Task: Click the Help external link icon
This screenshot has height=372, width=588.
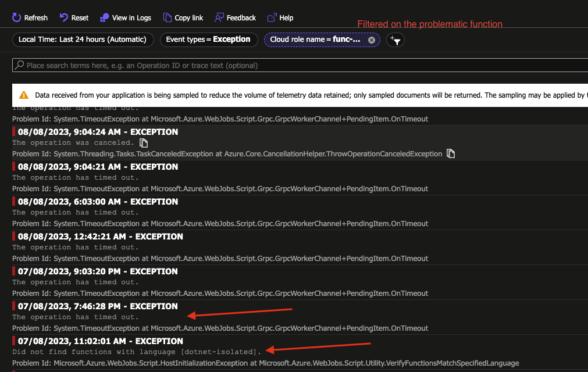Action: click(272, 17)
